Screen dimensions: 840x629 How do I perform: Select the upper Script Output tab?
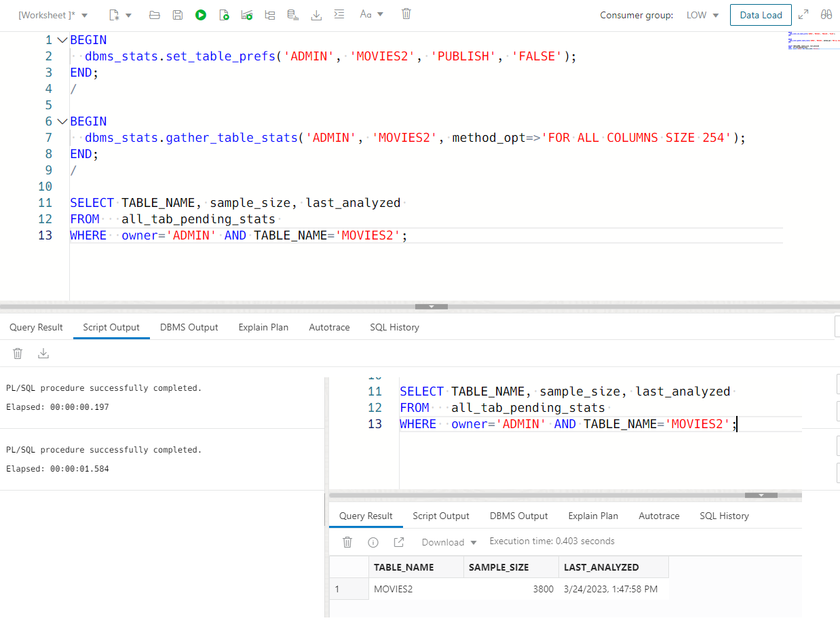click(111, 327)
